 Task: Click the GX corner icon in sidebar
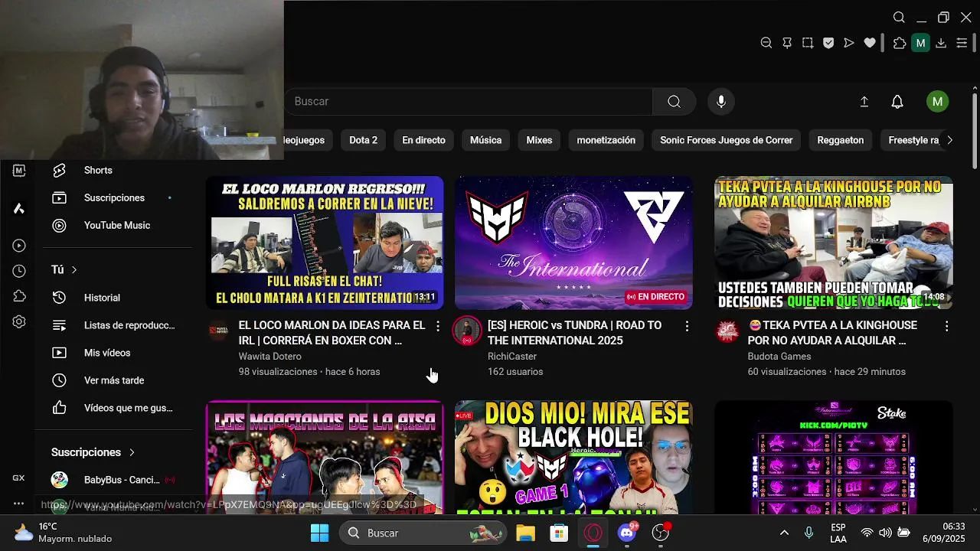point(18,478)
